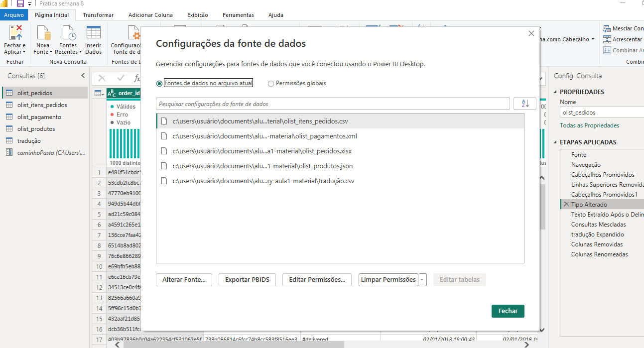Viewport: 644px width, 348px height.
Task: Click the table icon of olist_pagamento query
Action: [9, 117]
